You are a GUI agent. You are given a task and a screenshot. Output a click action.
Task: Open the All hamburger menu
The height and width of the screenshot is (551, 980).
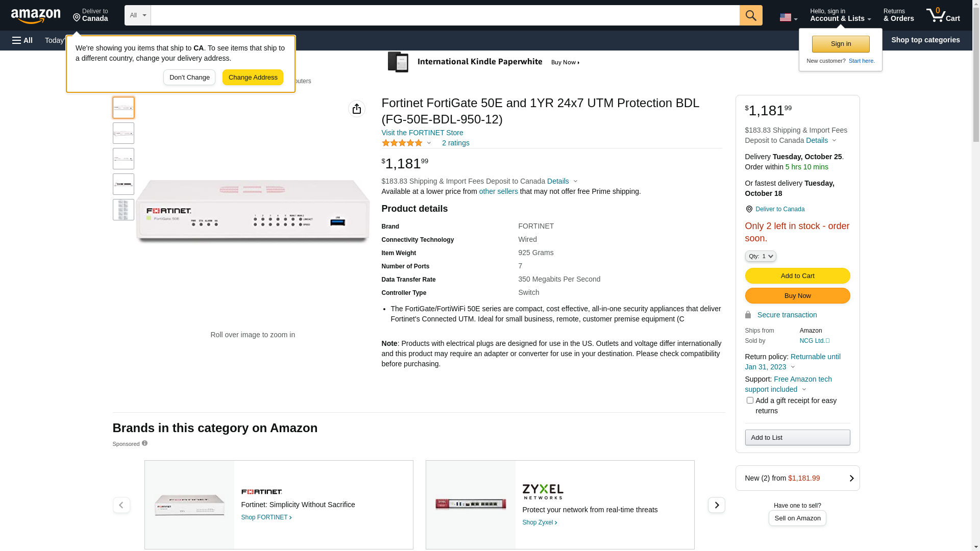[x=22, y=40]
